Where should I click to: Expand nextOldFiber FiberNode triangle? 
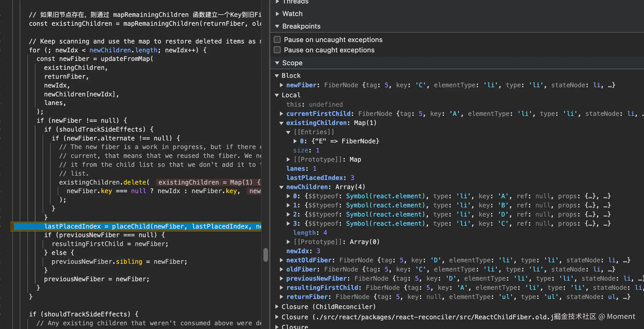pos(281,260)
